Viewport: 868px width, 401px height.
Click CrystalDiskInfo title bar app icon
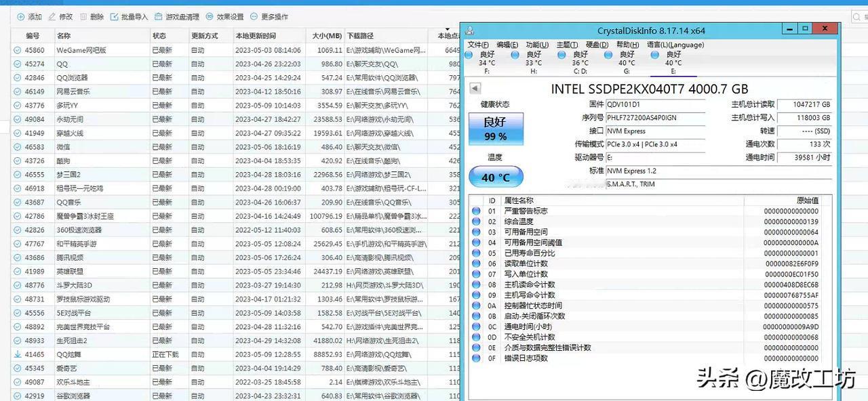pos(469,30)
